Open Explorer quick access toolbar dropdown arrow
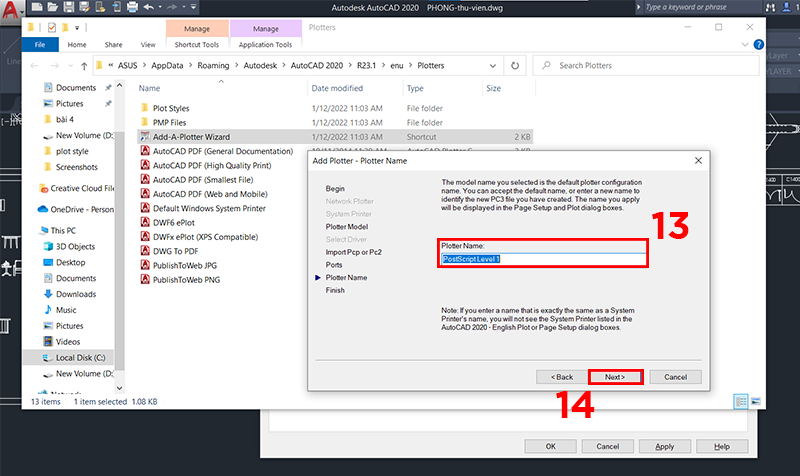 (77, 28)
